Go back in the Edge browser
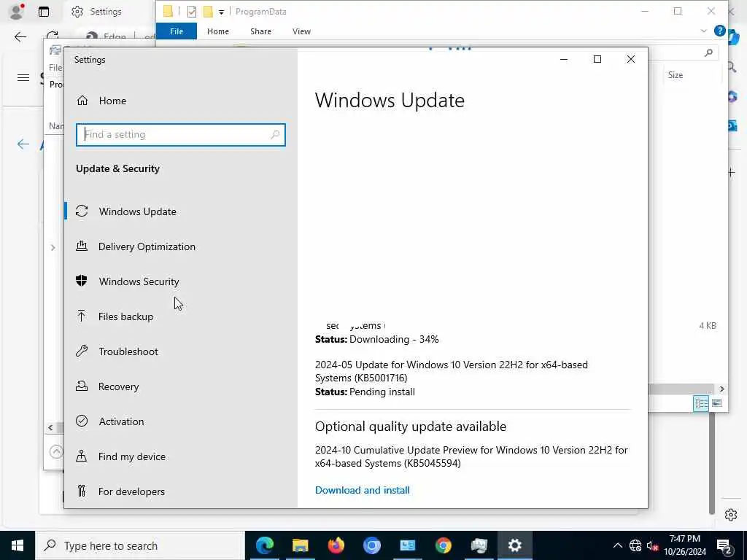 [20, 36]
